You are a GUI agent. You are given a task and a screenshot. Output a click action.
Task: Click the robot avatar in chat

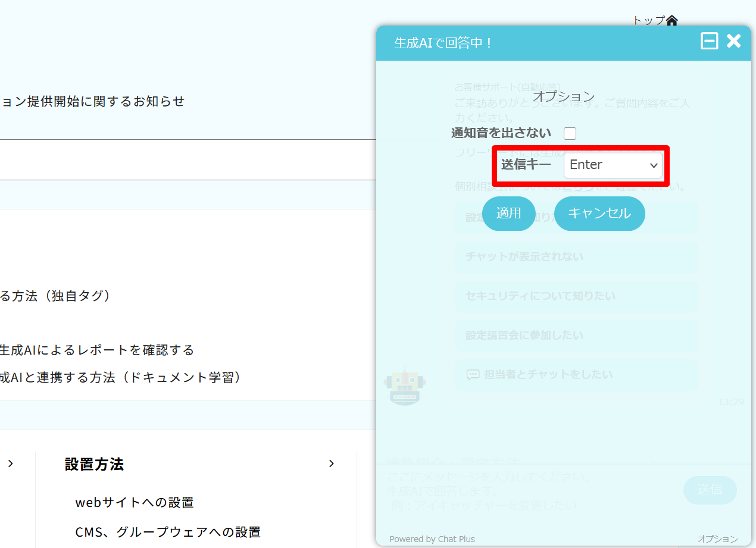coord(405,385)
